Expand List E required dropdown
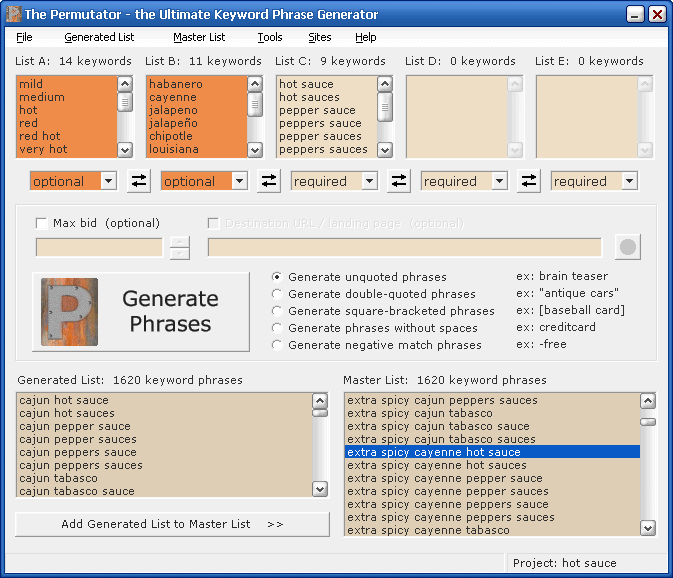The image size is (673, 578). [629, 181]
